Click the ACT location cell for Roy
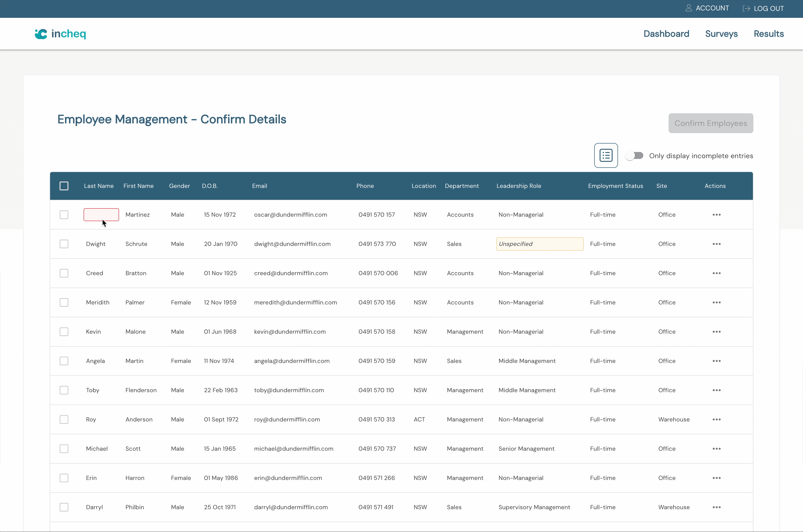 coord(419,419)
